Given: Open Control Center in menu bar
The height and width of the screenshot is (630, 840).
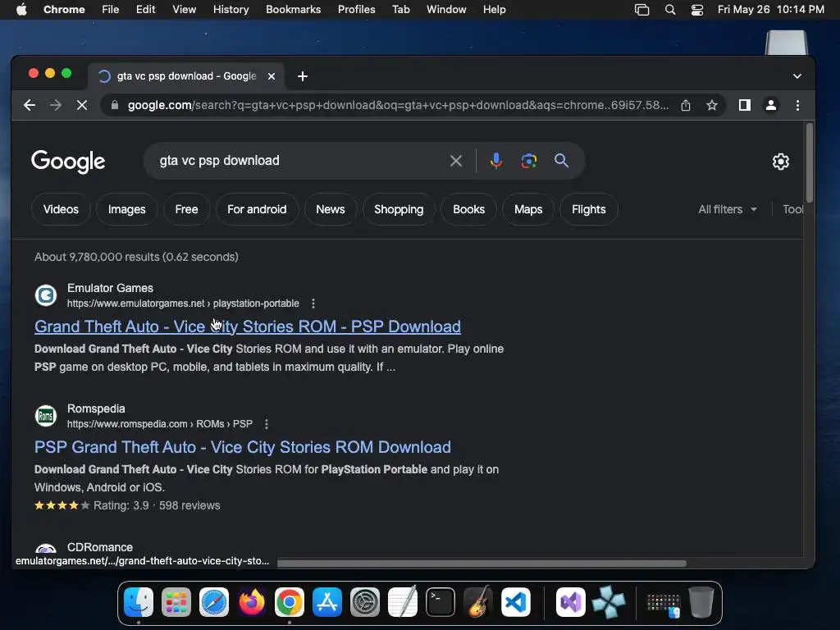Looking at the screenshot, I should (697, 10).
